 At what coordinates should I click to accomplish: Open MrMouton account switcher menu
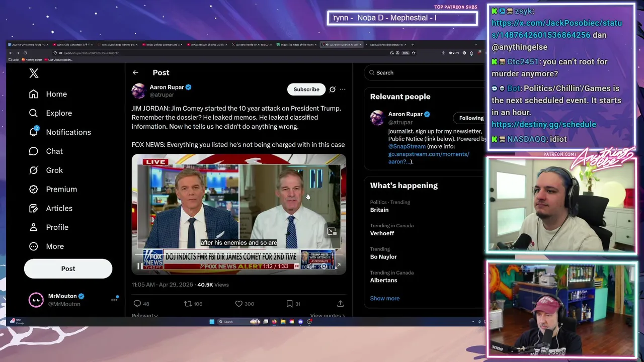click(114, 300)
